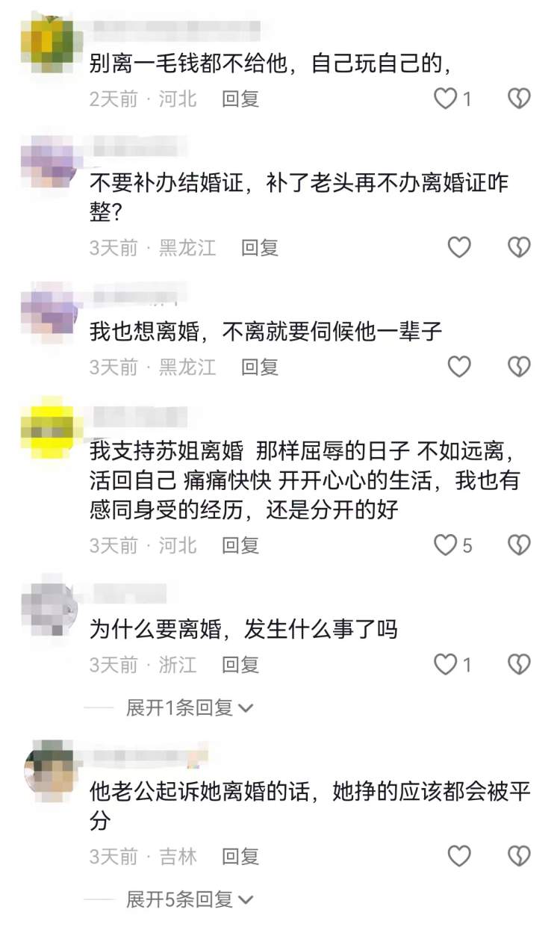Tap broken heart on 不要补办结婚证 comment

click(519, 247)
